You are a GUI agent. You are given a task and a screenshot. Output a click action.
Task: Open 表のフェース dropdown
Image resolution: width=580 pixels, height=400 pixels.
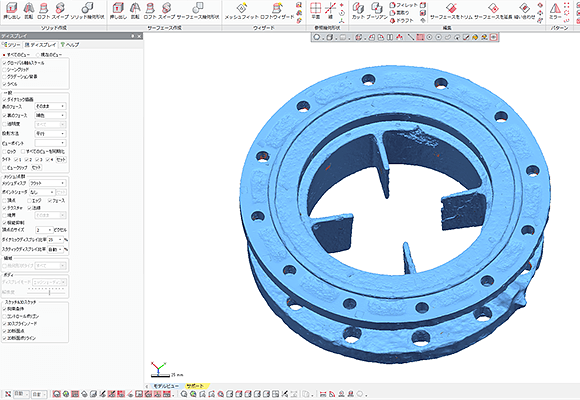50,106
